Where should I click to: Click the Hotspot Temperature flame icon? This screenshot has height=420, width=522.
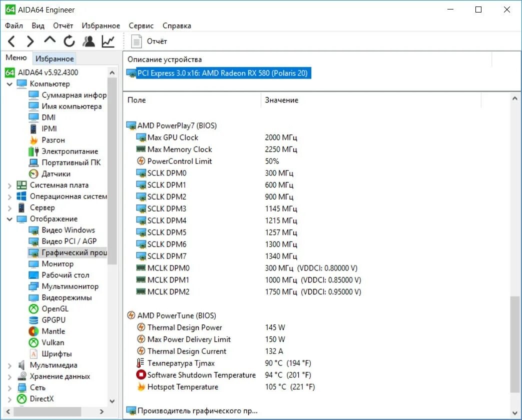141,386
